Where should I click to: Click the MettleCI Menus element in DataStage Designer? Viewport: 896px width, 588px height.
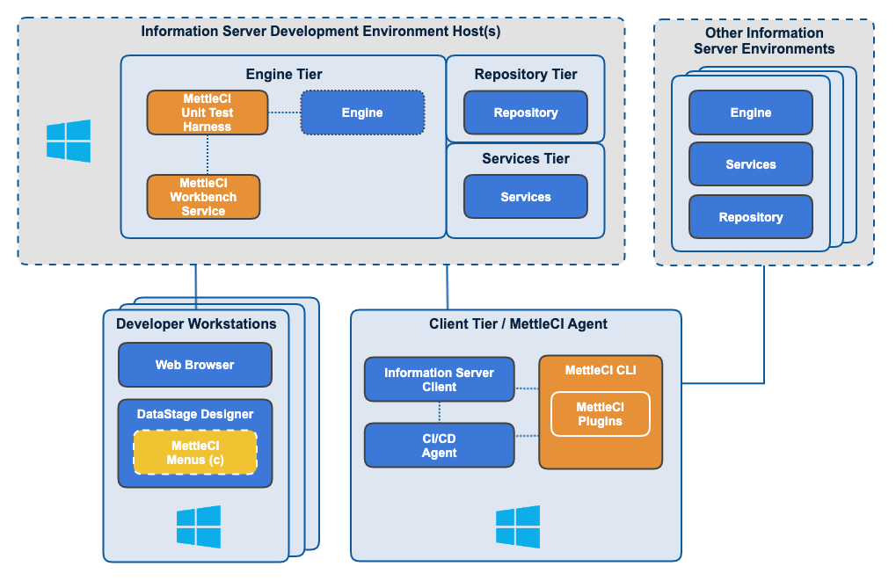pyautogui.click(x=194, y=453)
